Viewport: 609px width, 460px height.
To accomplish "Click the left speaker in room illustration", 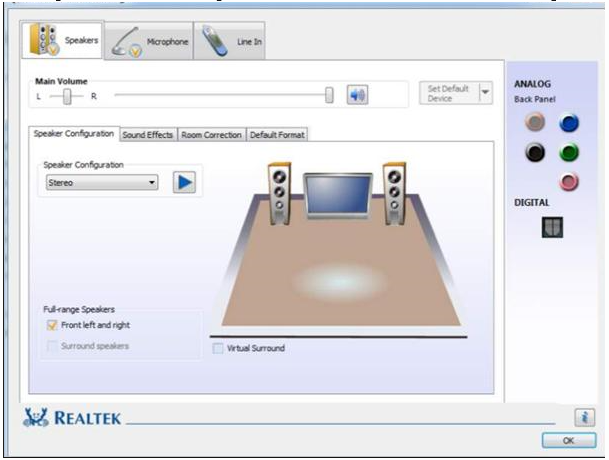I will tap(280, 194).
